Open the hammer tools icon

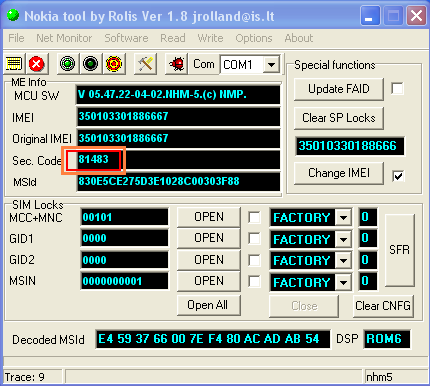coord(145,63)
